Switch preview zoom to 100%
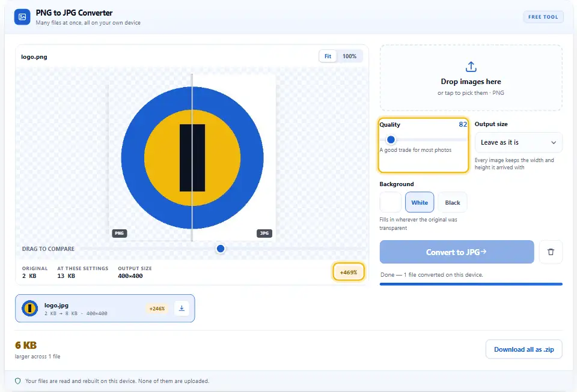This screenshot has width=577, height=392. (x=349, y=56)
